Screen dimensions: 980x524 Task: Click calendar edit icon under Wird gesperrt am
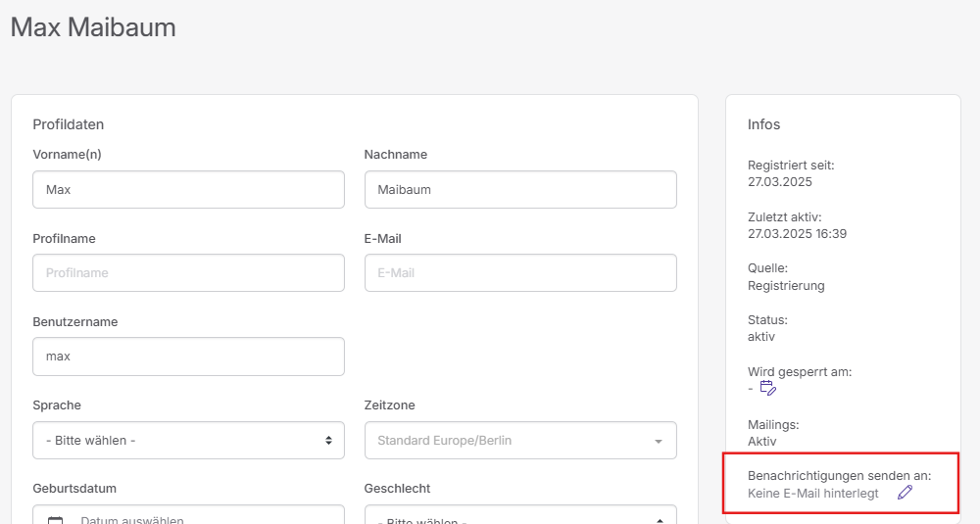click(x=768, y=388)
